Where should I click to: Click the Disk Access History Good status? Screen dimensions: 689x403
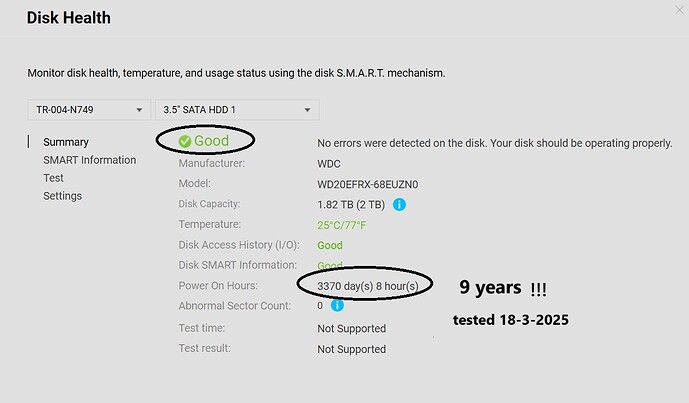click(330, 245)
